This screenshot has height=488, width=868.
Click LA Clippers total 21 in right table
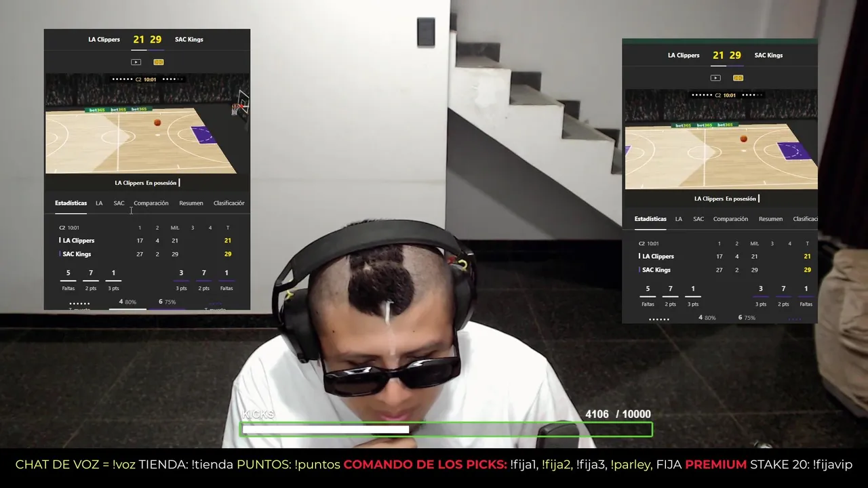pos(807,256)
